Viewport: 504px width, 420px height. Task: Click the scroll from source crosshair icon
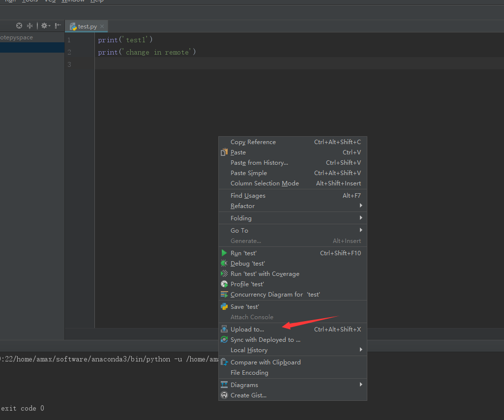19,26
